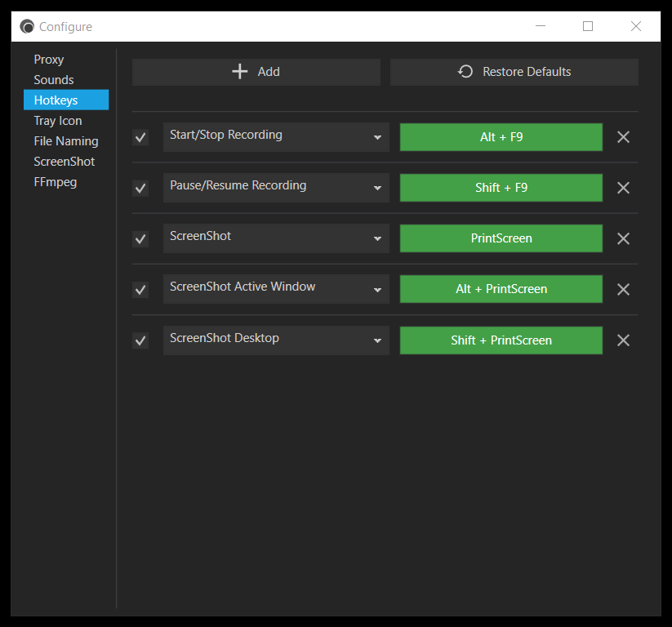The image size is (672, 627).
Task: Uncheck the ScreenShot hotkey checkbox
Action: (x=140, y=238)
